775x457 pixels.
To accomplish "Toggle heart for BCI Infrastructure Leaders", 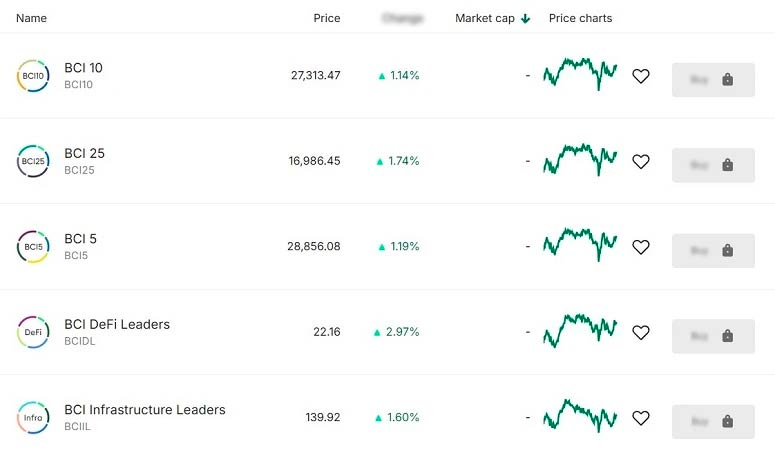I will [x=641, y=417].
